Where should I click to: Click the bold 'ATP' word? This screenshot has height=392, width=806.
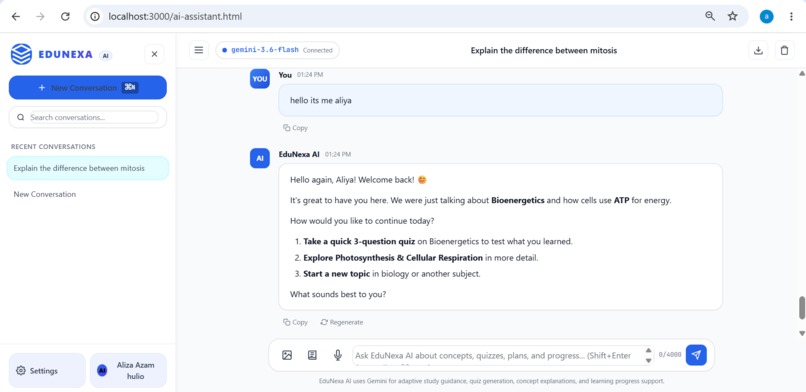pyautogui.click(x=621, y=200)
